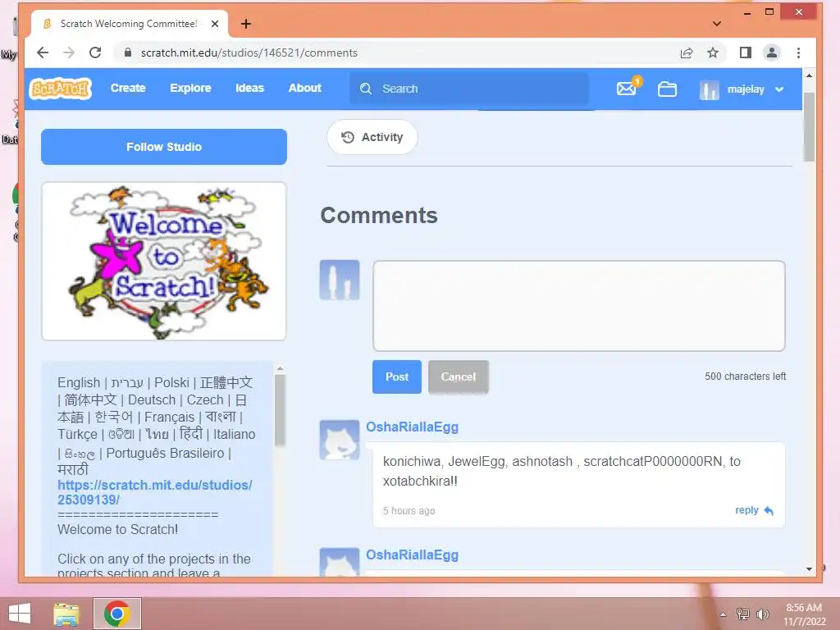This screenshot has height=630, width=840.
Task: Click page scrollbar down arrow
Action: [x=809, y=569]
